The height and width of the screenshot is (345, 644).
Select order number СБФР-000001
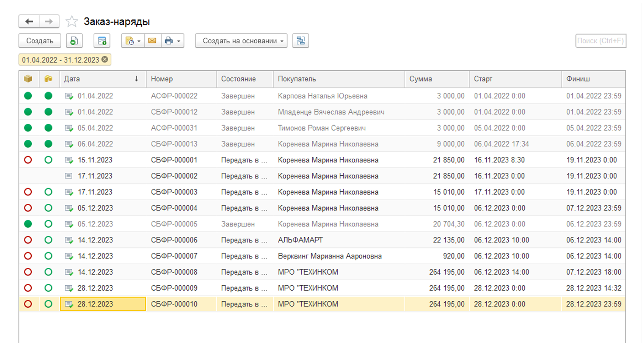pyautogui.click(x=174, y=160)
